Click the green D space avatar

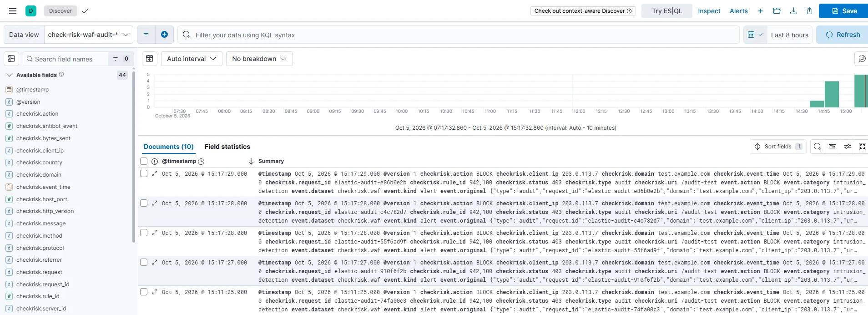pos(31,11)
